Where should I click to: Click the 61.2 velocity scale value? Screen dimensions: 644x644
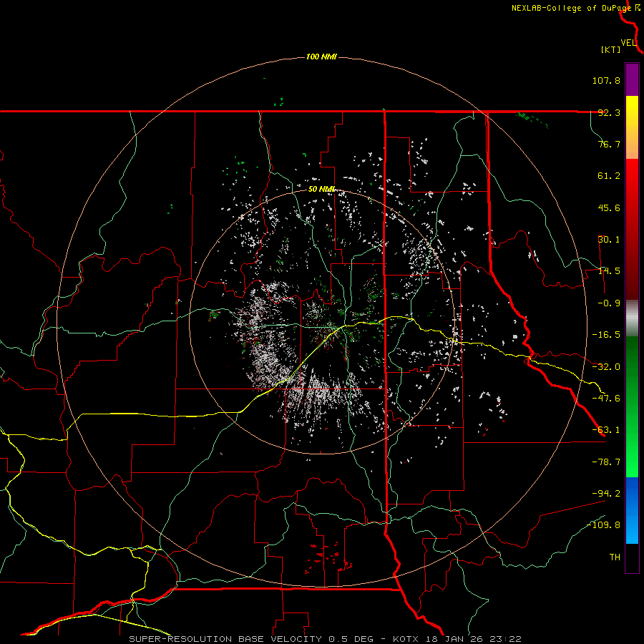(x=609, y=176)
